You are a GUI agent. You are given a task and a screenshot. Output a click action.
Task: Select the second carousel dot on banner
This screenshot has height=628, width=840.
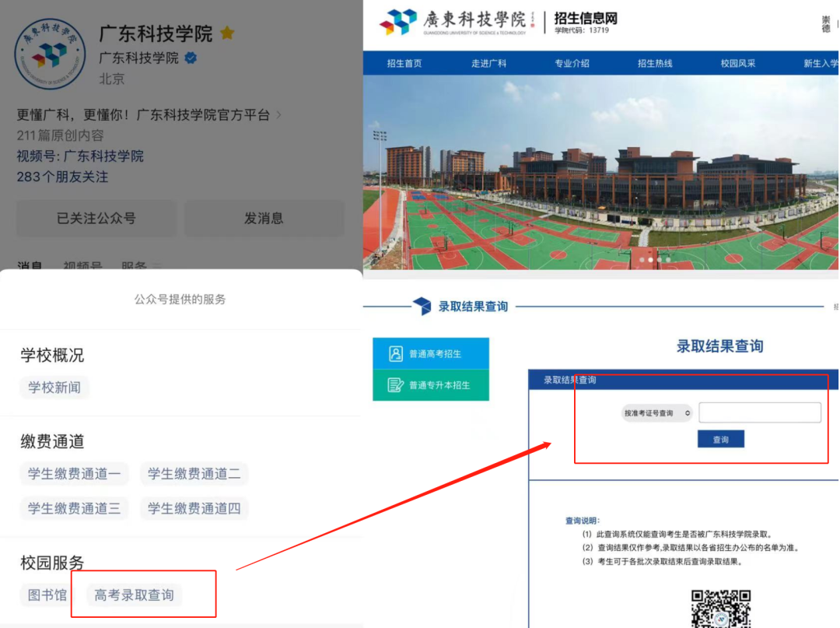point(650,260)
